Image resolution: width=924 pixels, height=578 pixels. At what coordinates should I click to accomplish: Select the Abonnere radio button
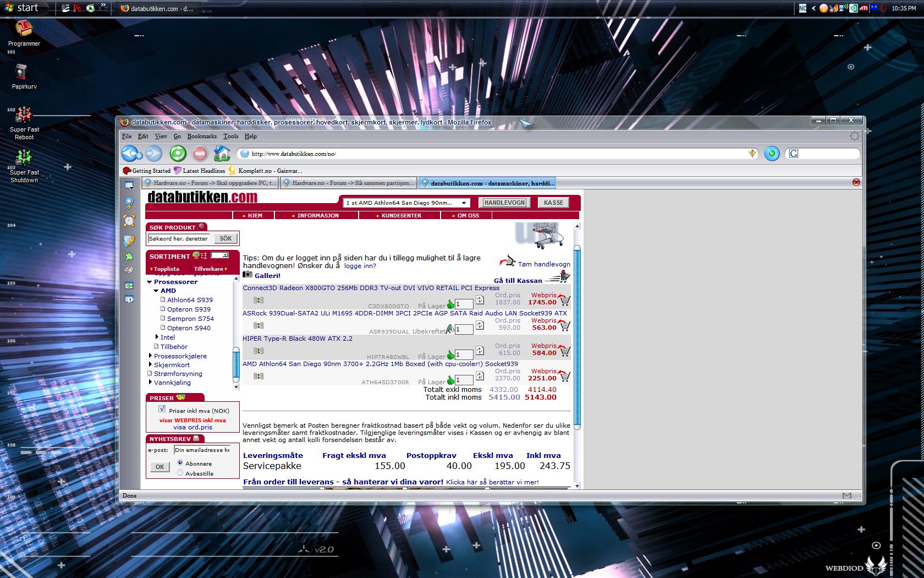coord(180,463)
